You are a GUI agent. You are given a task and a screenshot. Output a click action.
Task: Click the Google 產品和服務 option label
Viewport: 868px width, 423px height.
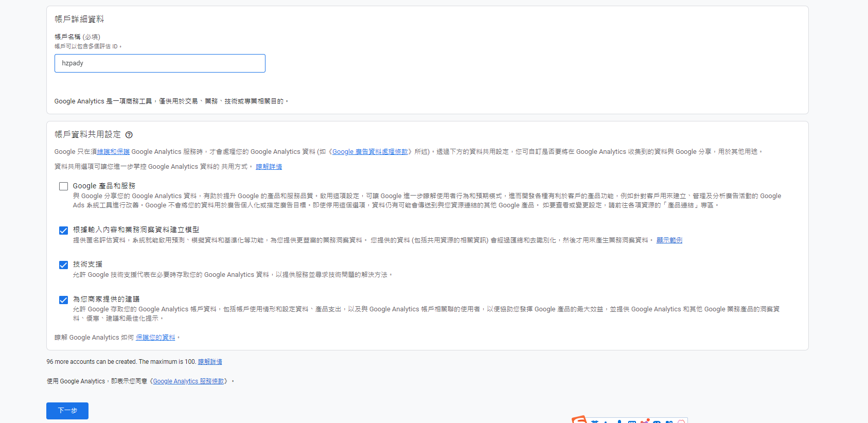click(104, 186)
